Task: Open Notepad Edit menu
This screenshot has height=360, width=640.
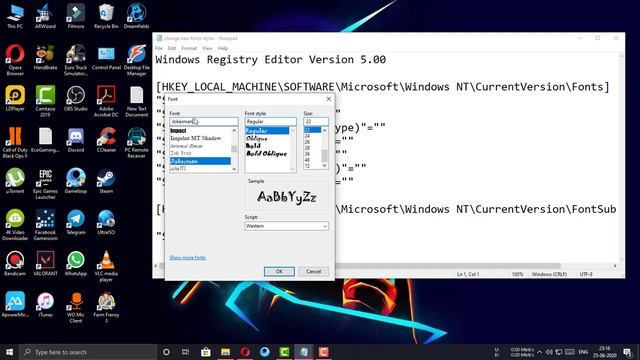Action: [x=172, y=48]
